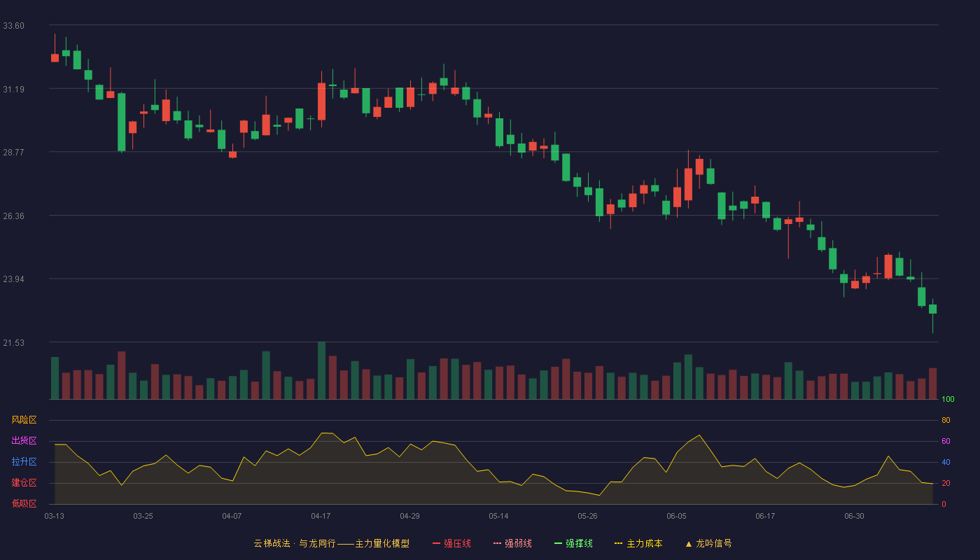Click the 云梯战法 主力量化模型 title text
Image resolution: width=980 pixels, height=560 pixels.
[x=331, y=544]
